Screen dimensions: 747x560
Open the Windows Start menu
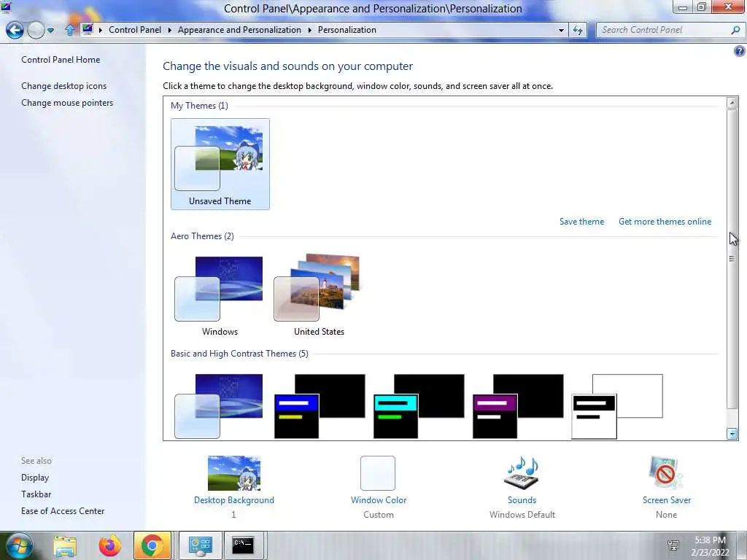19,545
